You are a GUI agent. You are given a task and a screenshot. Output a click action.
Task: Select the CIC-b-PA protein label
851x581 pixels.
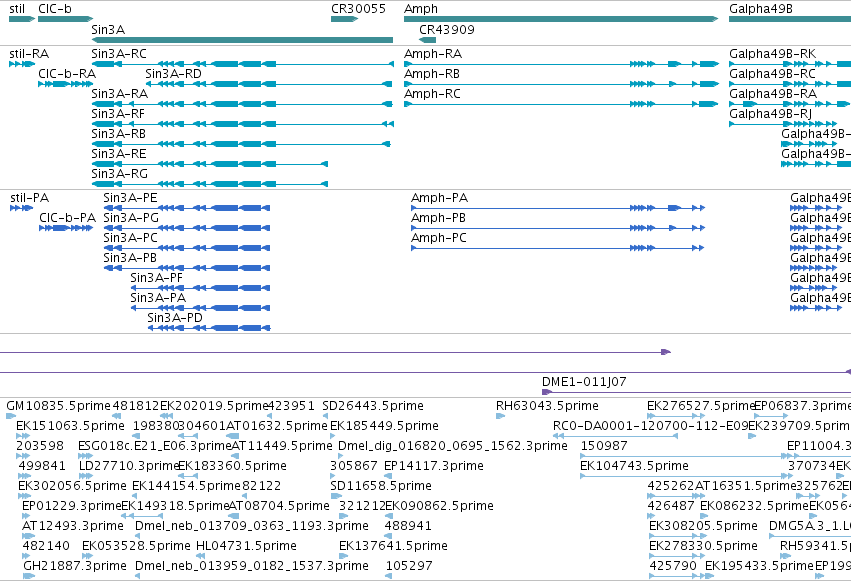(x=67, y=218)
